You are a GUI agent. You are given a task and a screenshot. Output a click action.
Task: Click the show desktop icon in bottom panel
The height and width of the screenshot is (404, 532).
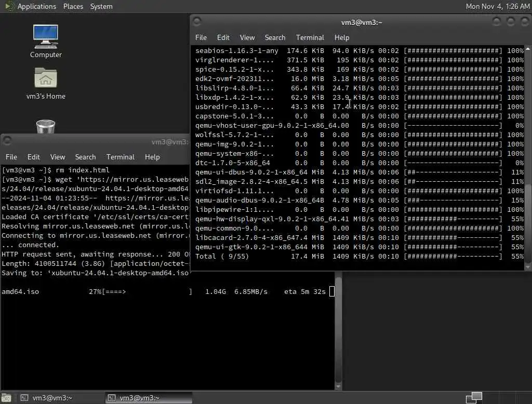(x=6, y=398)
